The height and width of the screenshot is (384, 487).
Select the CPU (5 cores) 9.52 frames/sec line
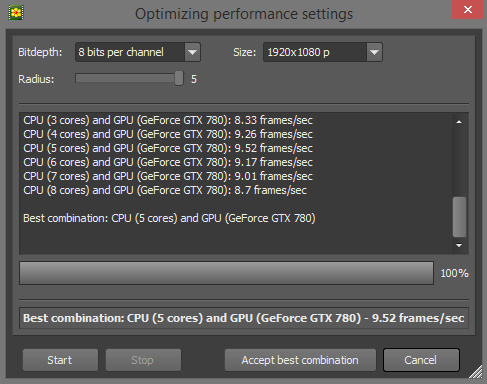[168, 148]
